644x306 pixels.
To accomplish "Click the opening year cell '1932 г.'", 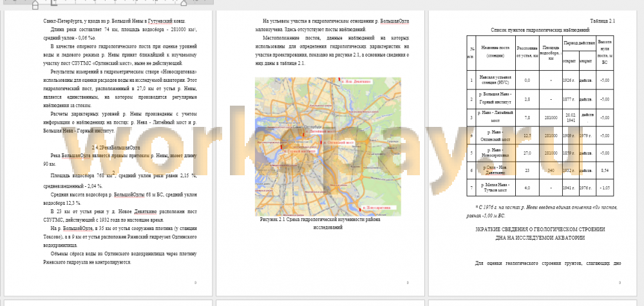I will 570,171.
